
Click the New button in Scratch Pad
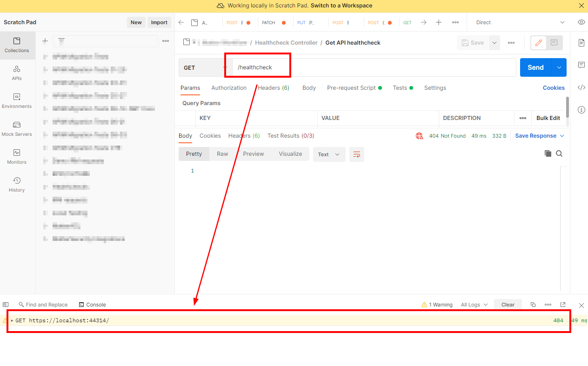136,22
